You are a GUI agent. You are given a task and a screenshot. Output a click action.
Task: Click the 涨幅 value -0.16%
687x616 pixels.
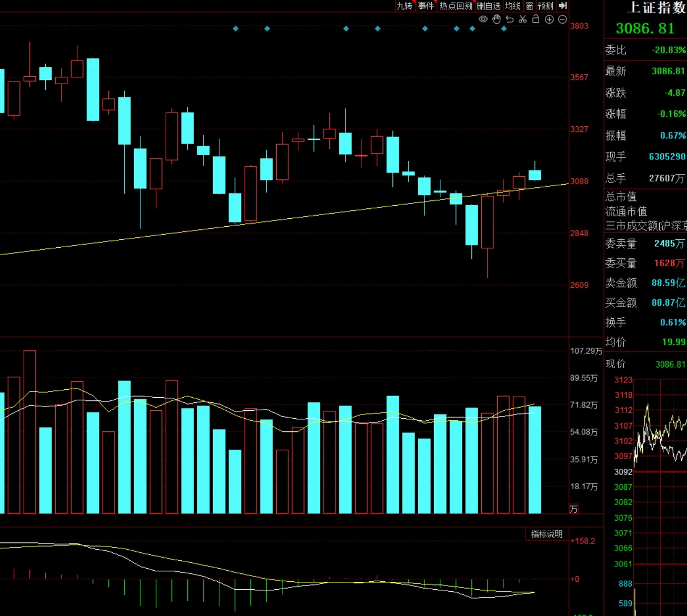(671, 114)
